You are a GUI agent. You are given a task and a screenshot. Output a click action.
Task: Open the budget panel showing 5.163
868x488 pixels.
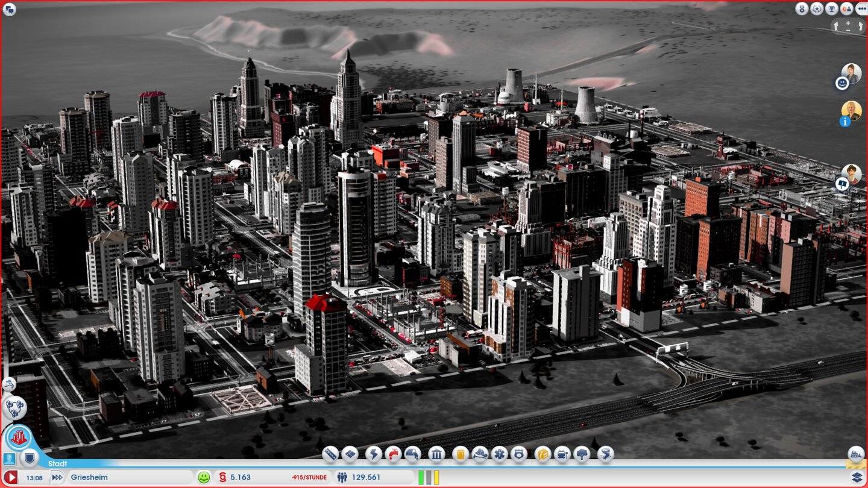click(x=273, y=478)
